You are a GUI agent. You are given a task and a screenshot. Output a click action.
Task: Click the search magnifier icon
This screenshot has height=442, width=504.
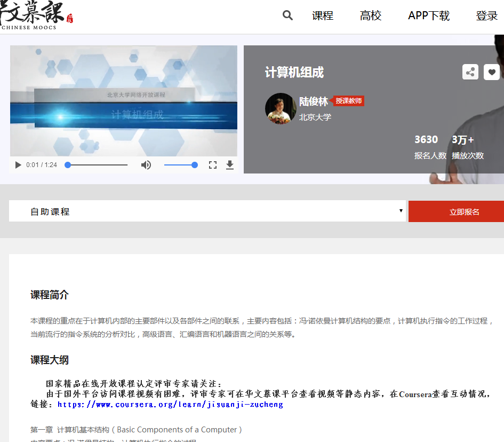[287, 15]
